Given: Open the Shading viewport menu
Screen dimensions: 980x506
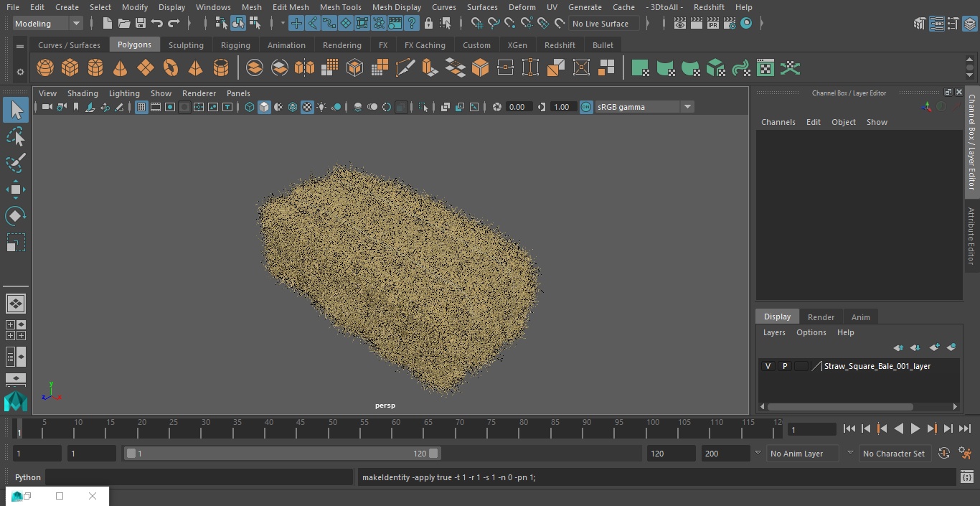Looking at the screenshot, I should [83, 93].
